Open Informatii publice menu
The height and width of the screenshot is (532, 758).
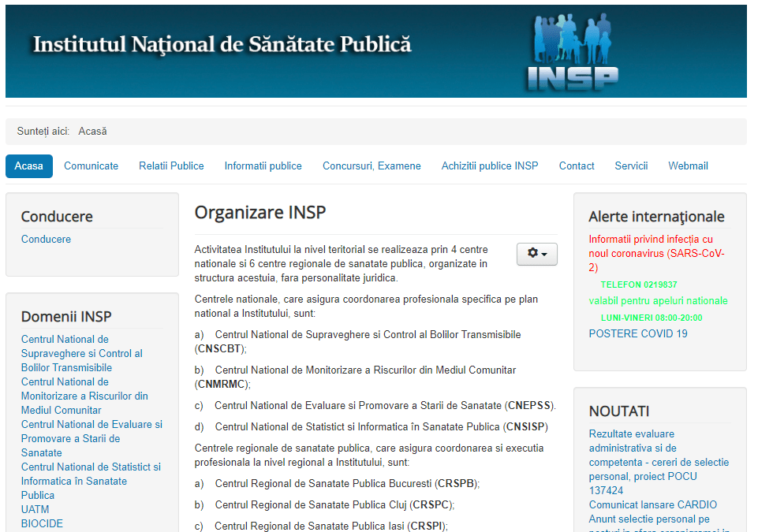point(263,166)
